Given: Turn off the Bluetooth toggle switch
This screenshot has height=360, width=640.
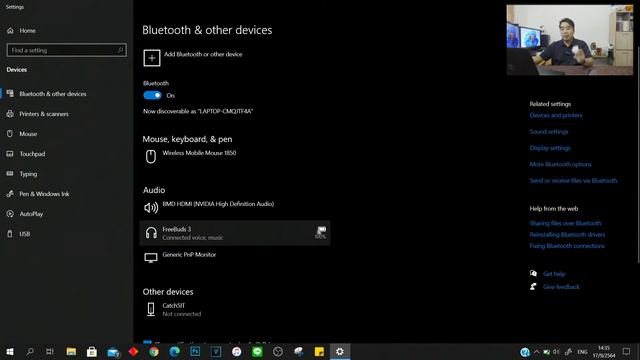Looking at the screenshot, I should (x=152, y=95).
